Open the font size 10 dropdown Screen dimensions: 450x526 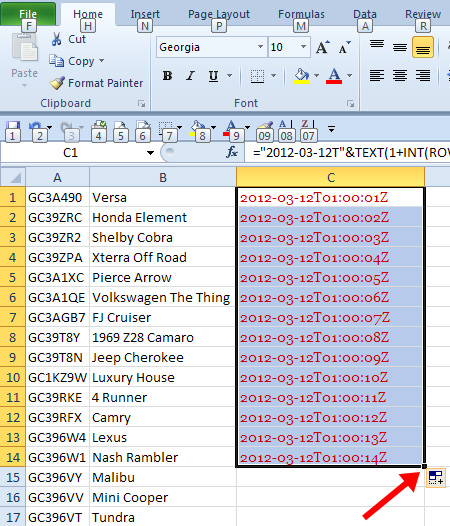(303, 47)
